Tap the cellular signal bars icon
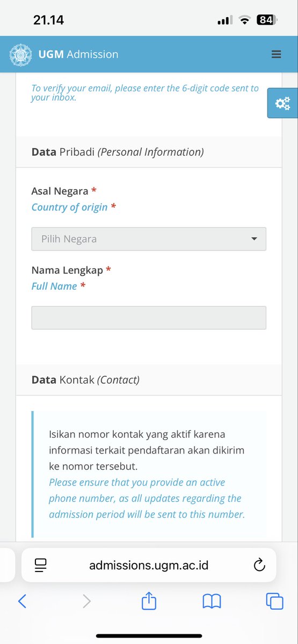 pyautogui.click(x=224, y=20)
